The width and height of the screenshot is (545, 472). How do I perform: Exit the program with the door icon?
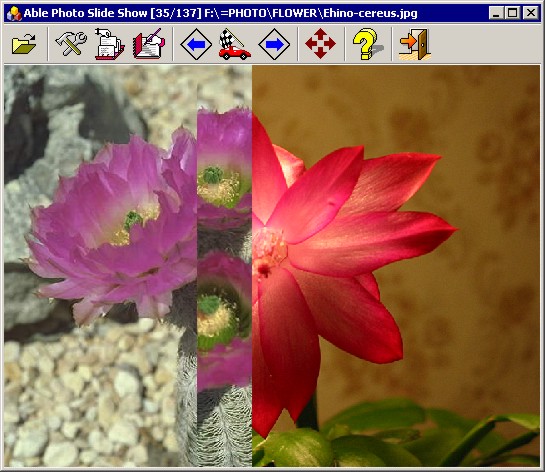415,44
